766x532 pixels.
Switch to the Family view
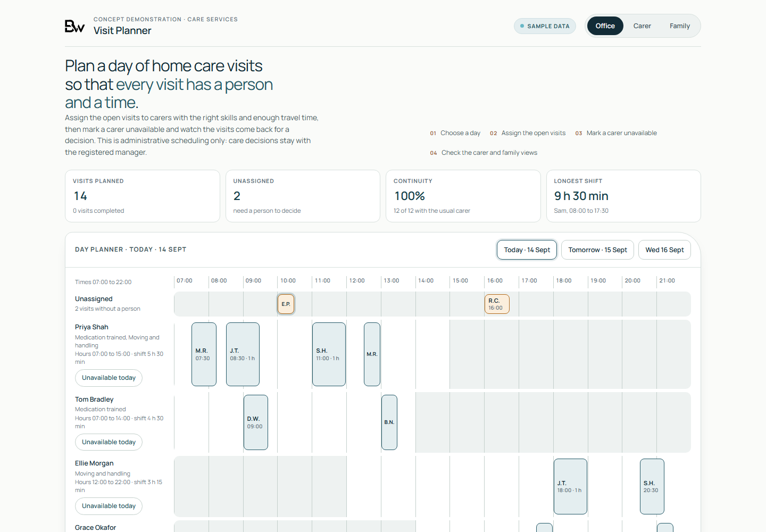tap(680, 26)
